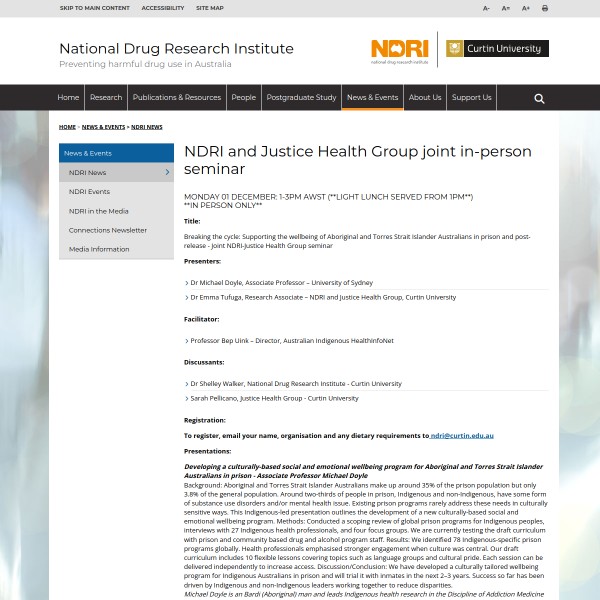600x600 pixels.
Task: Click the decrease font size A- icon
Action: pos(487,8)
